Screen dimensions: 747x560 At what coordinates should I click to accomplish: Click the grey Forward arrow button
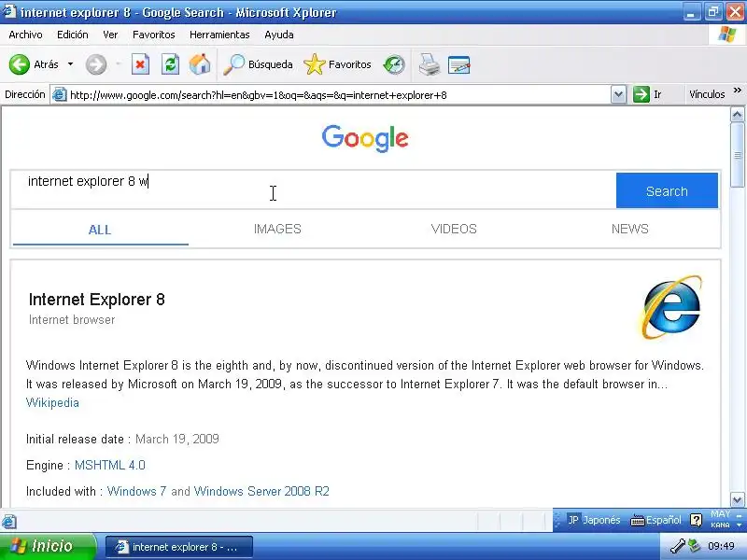click(x=96, y=64)
